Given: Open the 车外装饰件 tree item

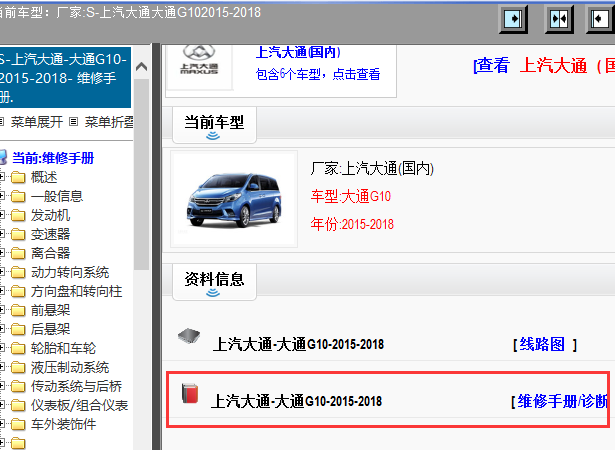Looking at the screenshot, I should point(64,424).
